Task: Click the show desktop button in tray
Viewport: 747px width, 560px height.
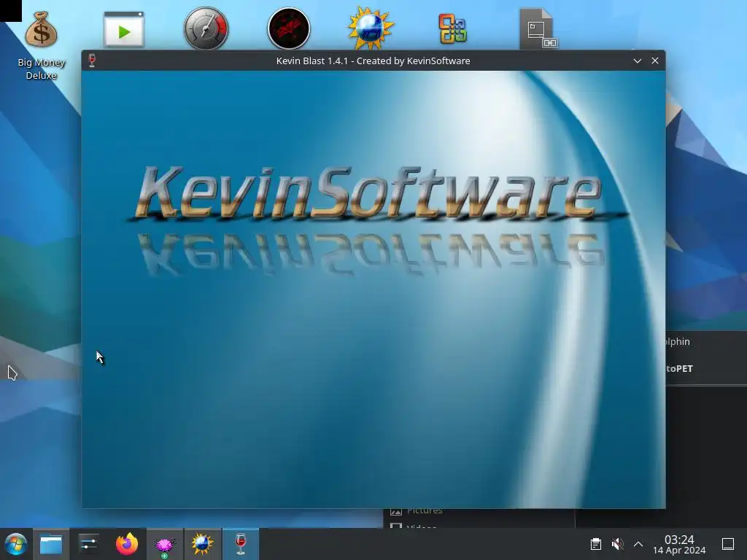Action: point(728,544)
